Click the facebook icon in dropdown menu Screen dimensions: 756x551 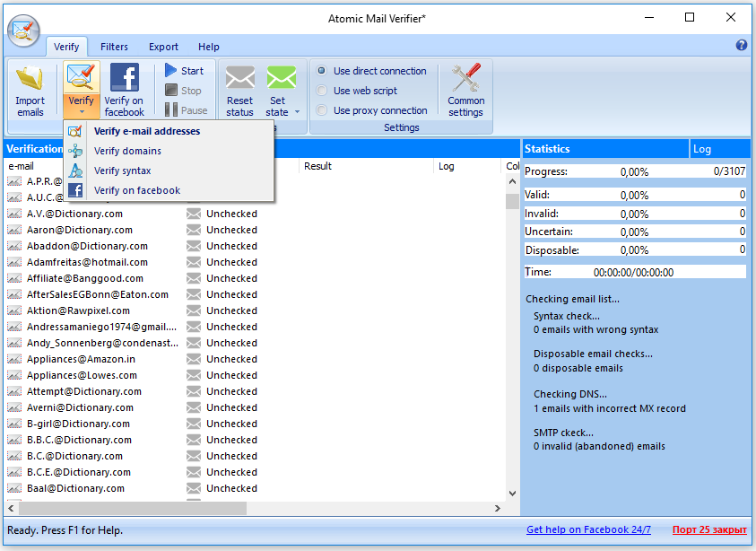(x=75, y=190)
